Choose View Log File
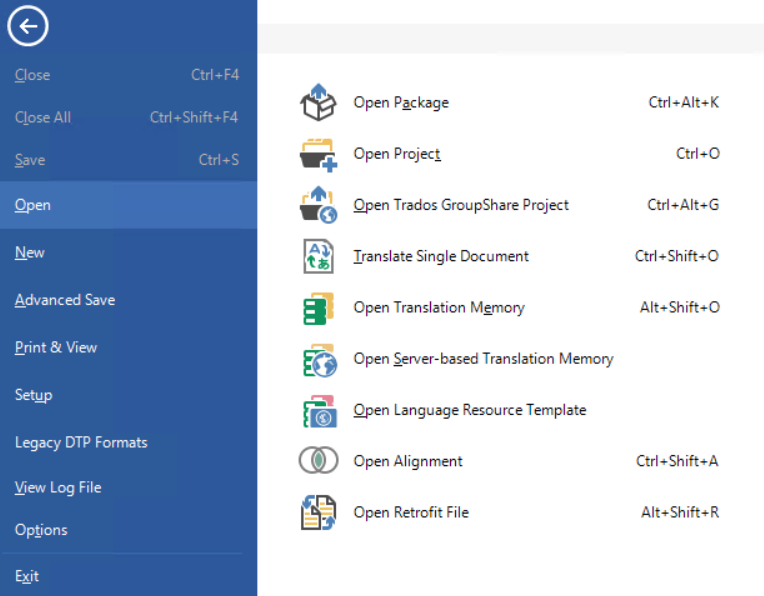 click(x=58, y=487)
